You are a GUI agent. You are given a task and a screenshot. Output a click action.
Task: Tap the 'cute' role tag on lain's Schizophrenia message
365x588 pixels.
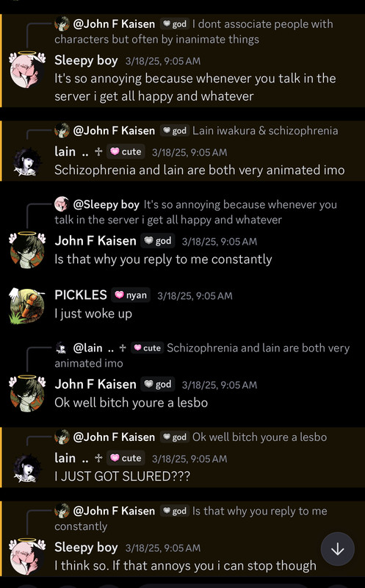(x=126, y=152)
